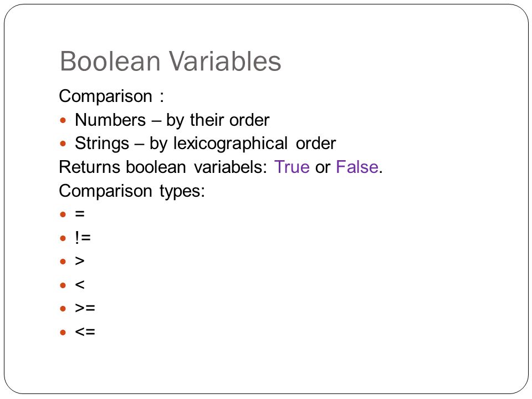Click the orange bullet beside the = sign
This screenshot has width=532, height=399.
point(63,214)
